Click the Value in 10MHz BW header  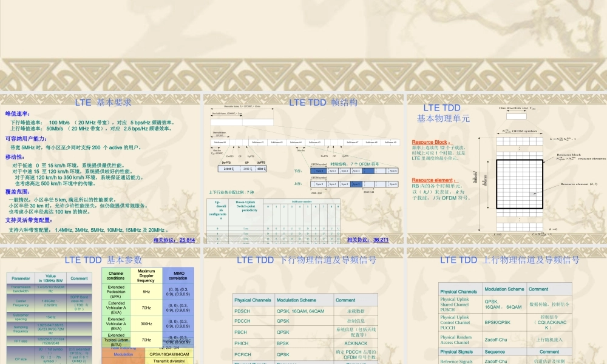51,278
